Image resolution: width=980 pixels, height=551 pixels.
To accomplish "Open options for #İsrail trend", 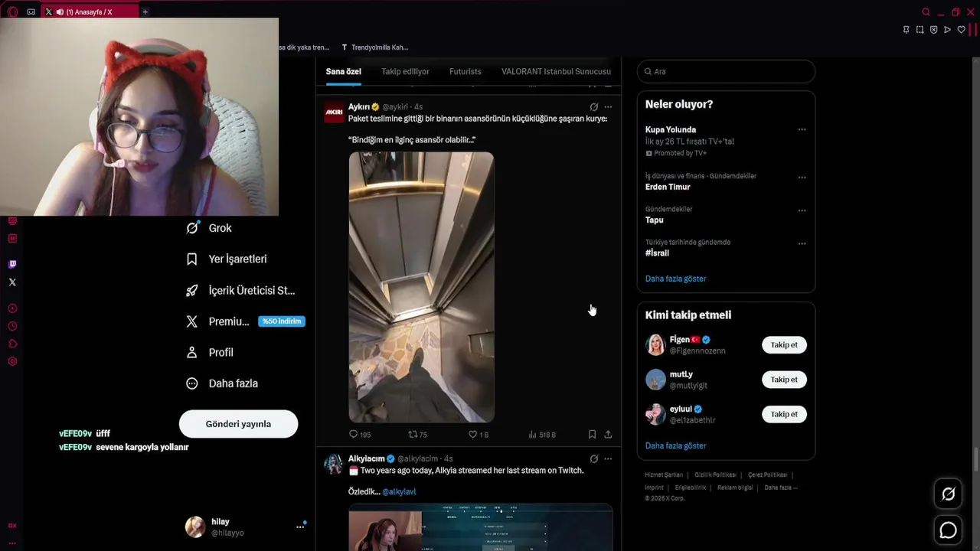I will tap(802, 243).
